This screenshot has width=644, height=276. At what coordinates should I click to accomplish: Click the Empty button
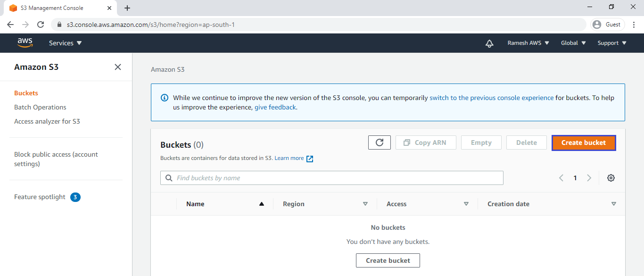click(481, 142)
